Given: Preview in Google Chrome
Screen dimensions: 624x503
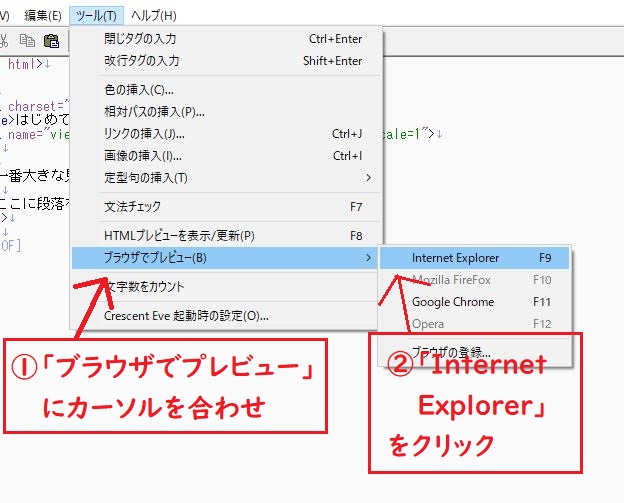Looking at the screenshot, I should point(452,302).
